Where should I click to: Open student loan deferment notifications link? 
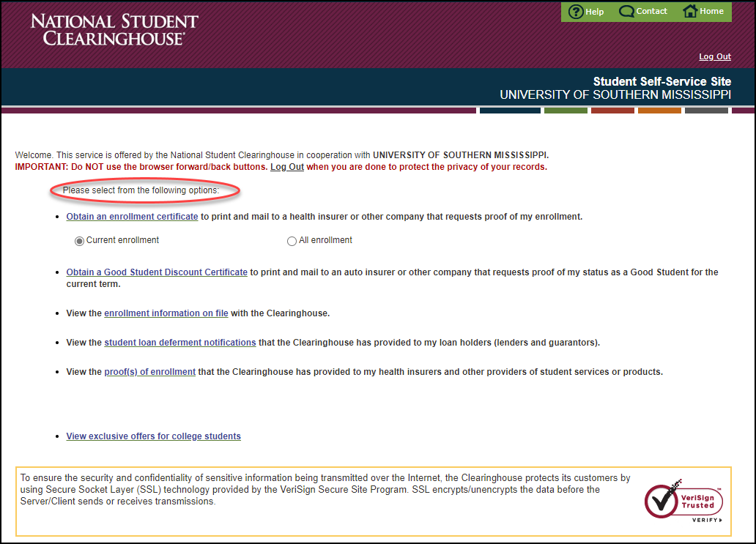tap(179, 343)
